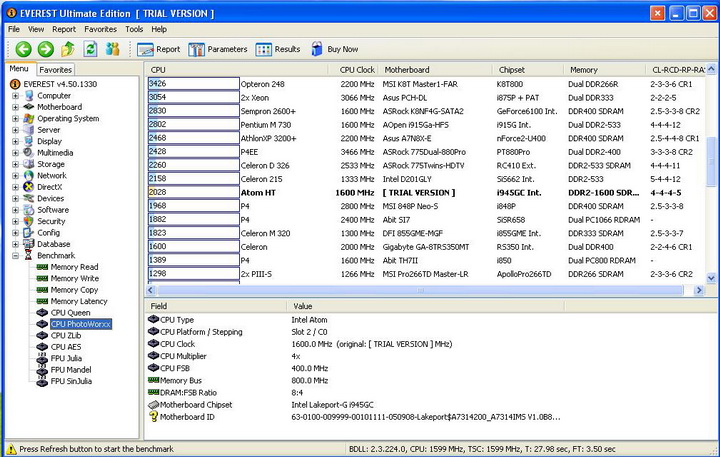Click the Buy Now button
The image size is (720, 457).
(x=335, y=49)
